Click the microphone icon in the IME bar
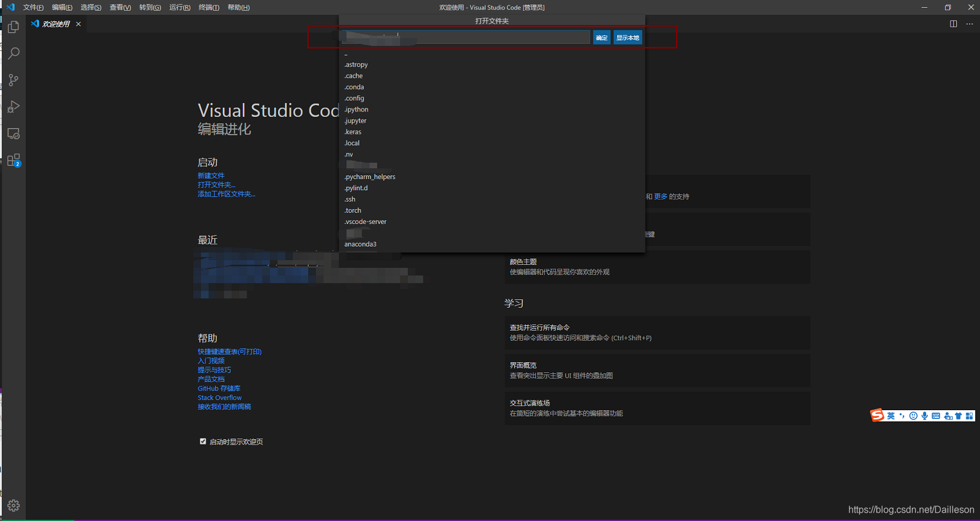The width and height of the screenshot is (980, 521). coord(925,416)
